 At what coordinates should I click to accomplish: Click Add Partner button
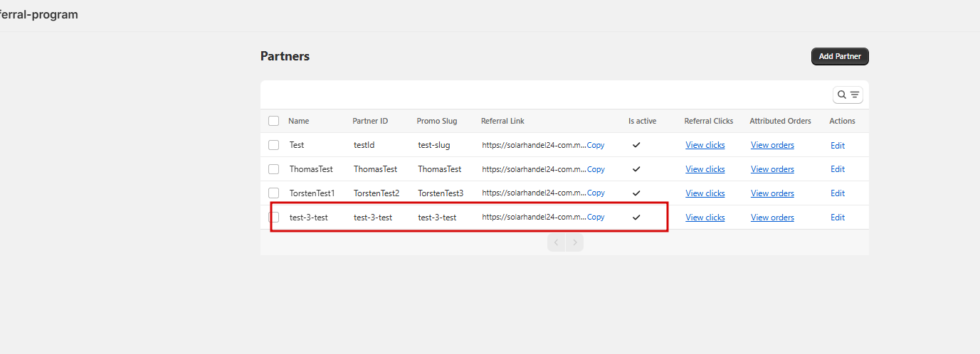[840, 56]
